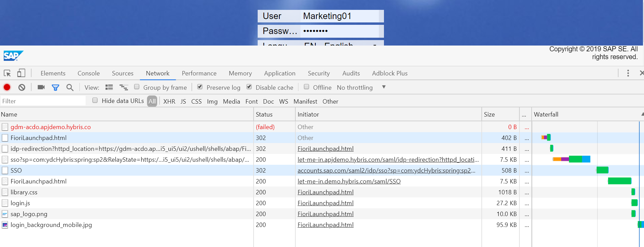Uncheck the Preserve log checkbox
This screenshot has width=644, height=247.
200,87
